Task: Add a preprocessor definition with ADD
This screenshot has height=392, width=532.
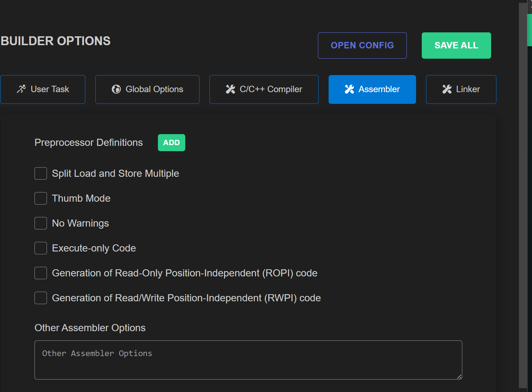Action: point(171,143)
